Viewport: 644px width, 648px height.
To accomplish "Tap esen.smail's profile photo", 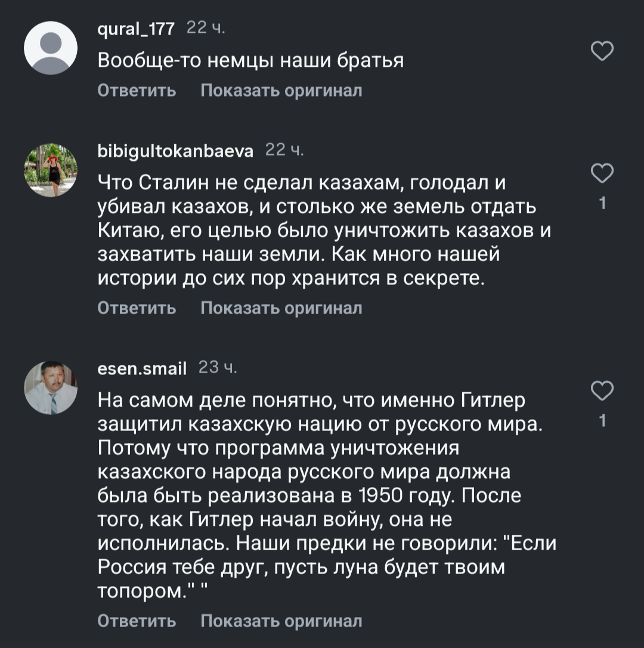I will (51, 388).
